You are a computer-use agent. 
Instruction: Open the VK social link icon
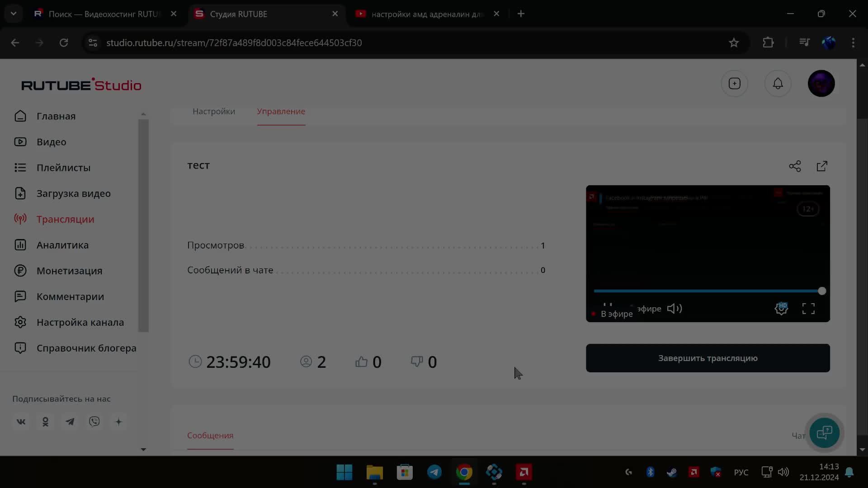point(21,422)
